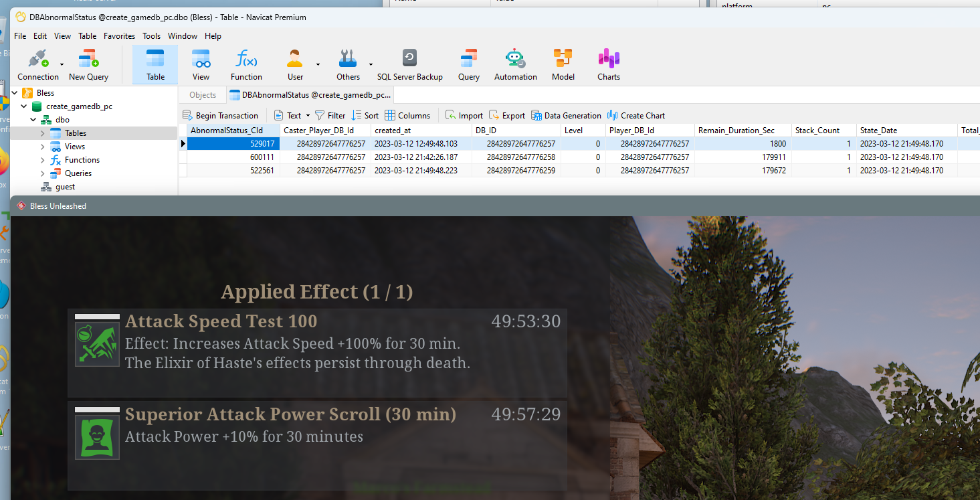Expand the Tables tree node

pyautogui.click(x=42, y=133)
